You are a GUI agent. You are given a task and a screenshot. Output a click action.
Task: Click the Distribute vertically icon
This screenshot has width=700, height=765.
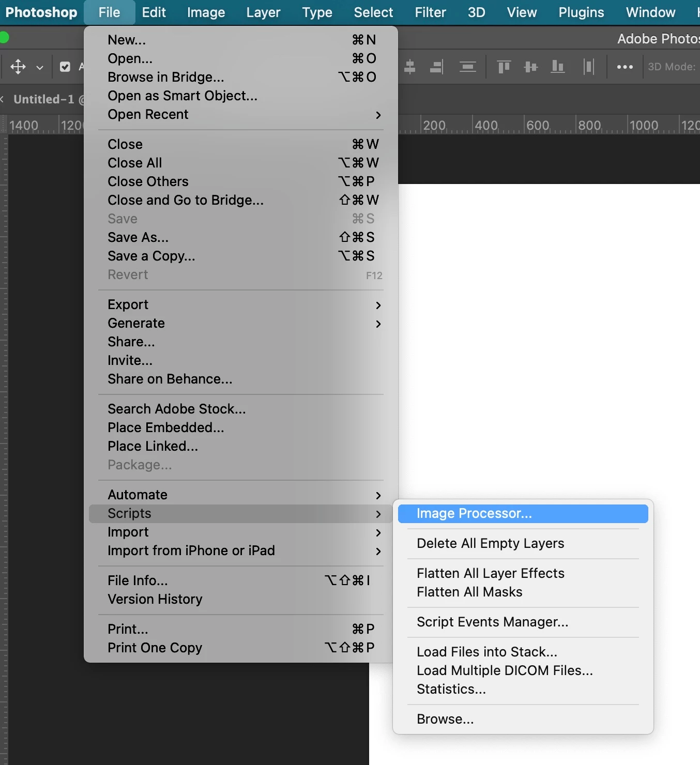[x=468, y=67]
